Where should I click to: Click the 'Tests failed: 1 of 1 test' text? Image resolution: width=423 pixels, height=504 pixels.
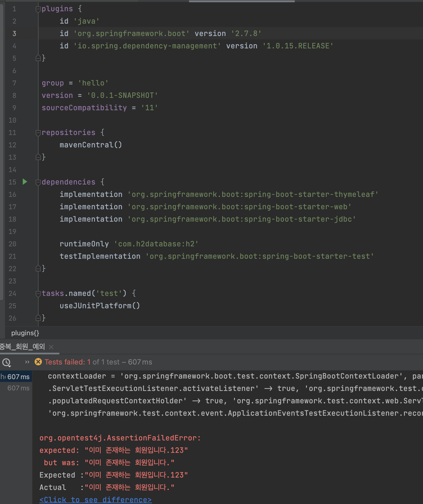pyautogui.click(x=82, y=362)
